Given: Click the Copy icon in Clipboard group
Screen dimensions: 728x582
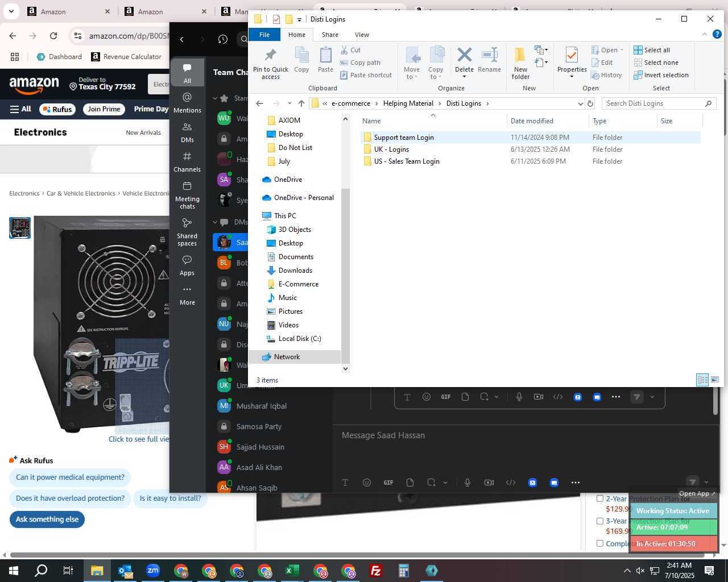Looking at the screenshot, I should click(301, 60).
